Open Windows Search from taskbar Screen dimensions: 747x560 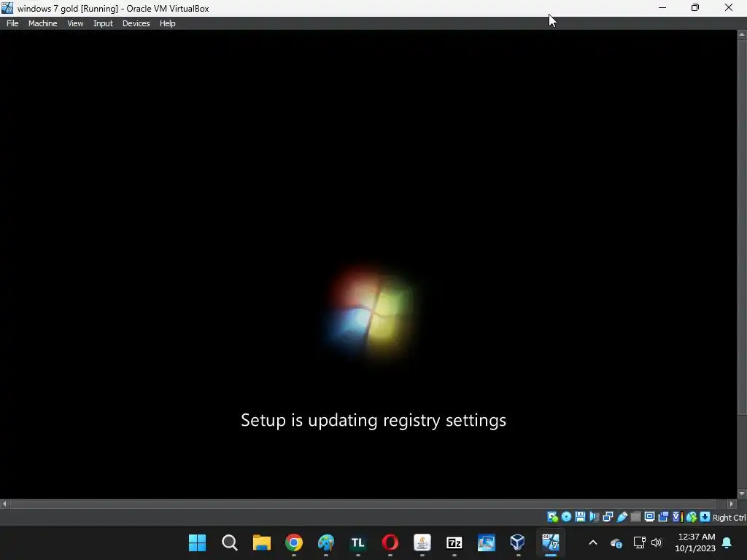(x=230, y=542)
